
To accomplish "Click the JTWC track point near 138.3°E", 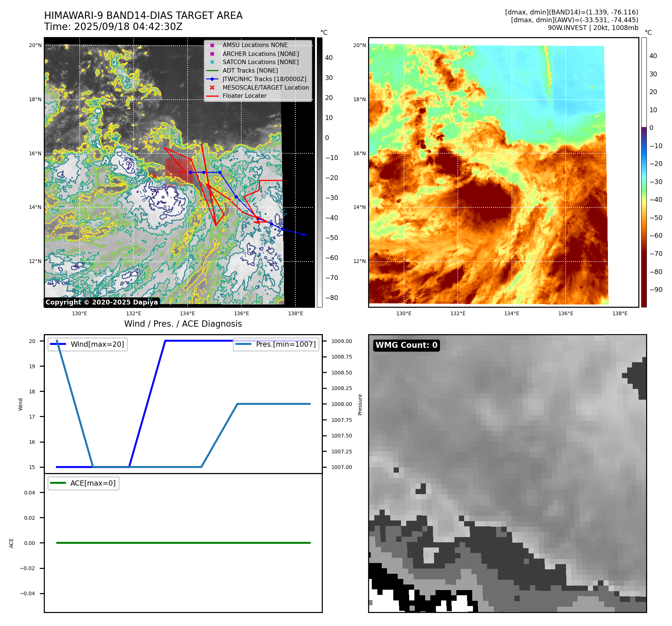I will point(304,234).
